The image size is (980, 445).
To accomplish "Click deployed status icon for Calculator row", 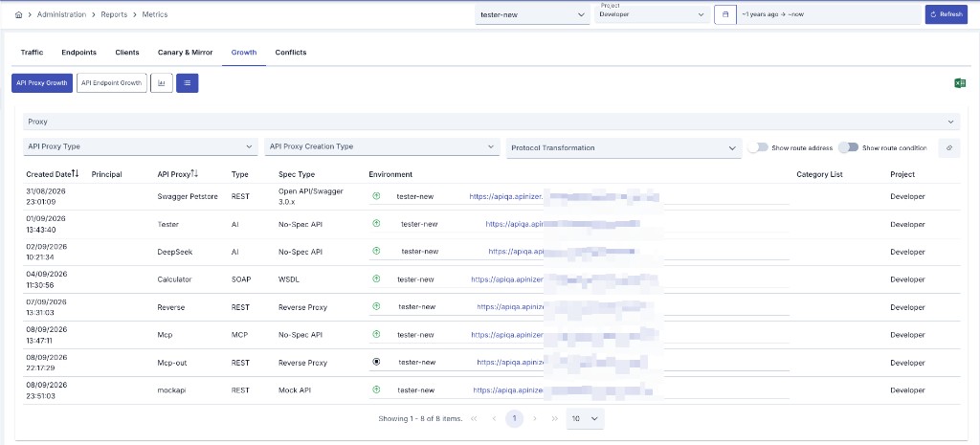I will tap(376, 278).
